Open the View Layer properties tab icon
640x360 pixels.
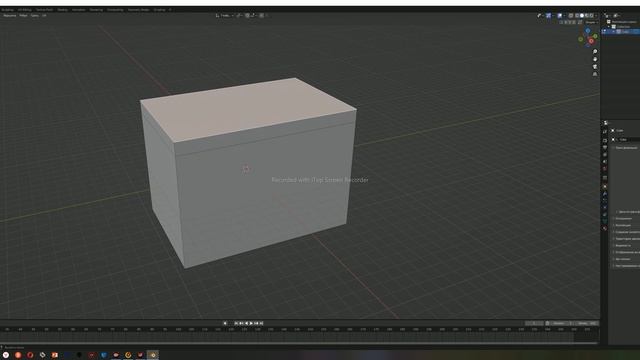pyautogui.click(x=605, y=154)
